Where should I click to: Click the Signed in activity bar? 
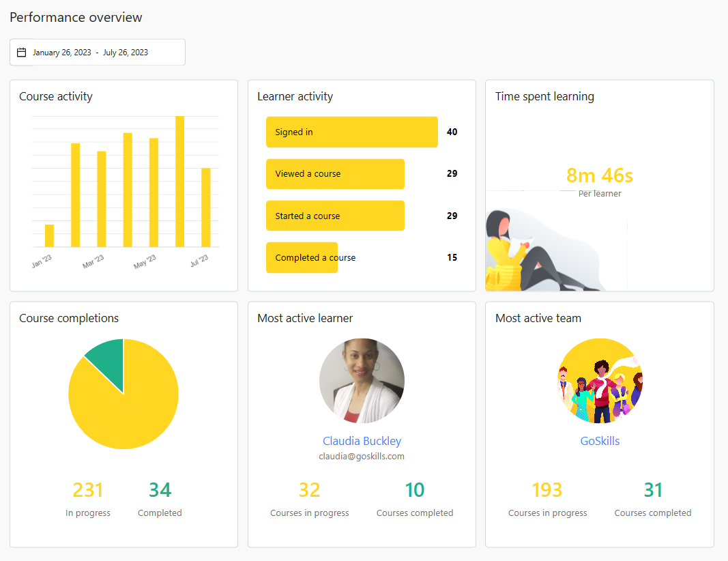pos(351,132)
